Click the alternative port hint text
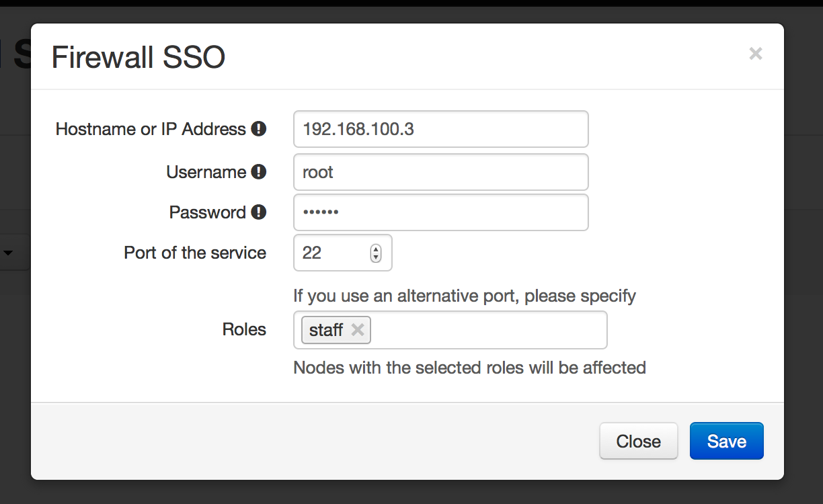 465,296
